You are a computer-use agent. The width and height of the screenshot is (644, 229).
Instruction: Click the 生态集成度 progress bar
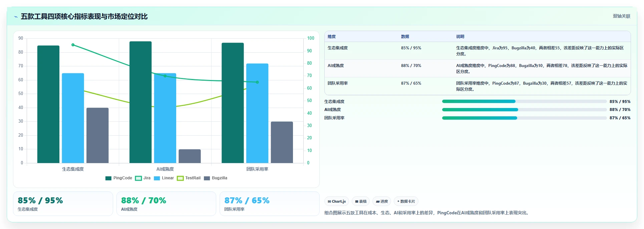pyautogui.click(x=524, y=101)
